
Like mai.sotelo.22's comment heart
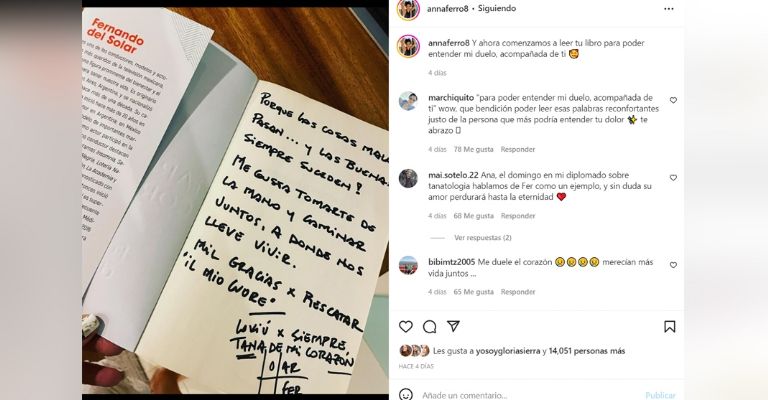673,178
